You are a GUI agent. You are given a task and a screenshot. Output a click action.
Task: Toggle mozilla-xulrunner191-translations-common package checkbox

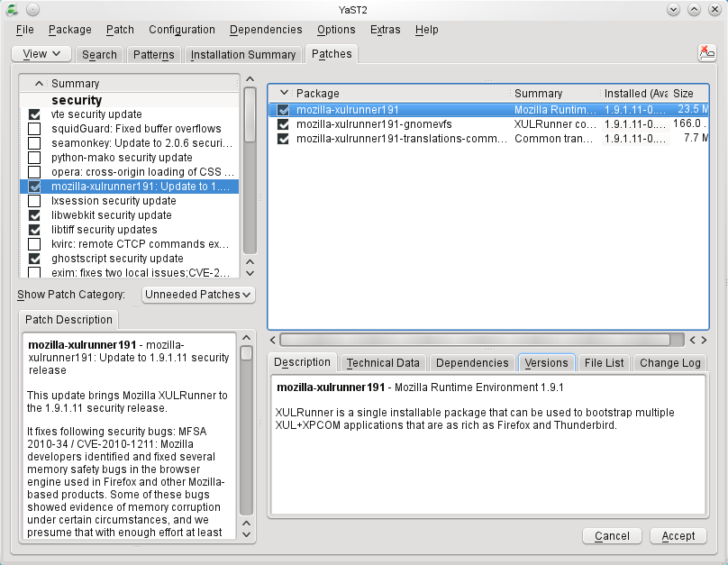pyautogui.click(x=283, y=139)
